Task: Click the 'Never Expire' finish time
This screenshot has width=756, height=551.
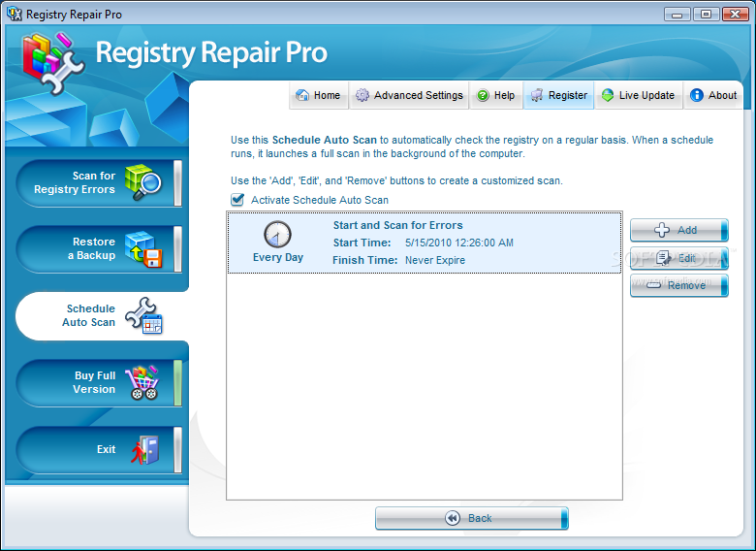Action: 435,260
